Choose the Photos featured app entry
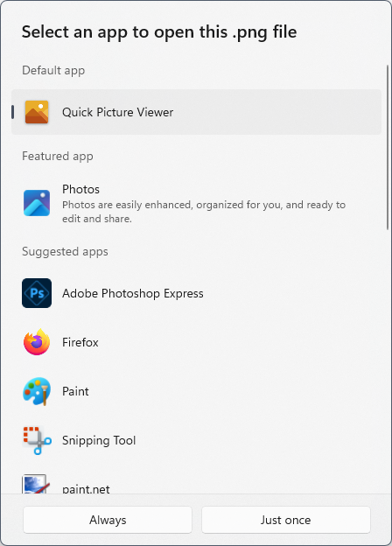This screenshot has height=546, width=392. click(x=196, y=203)
